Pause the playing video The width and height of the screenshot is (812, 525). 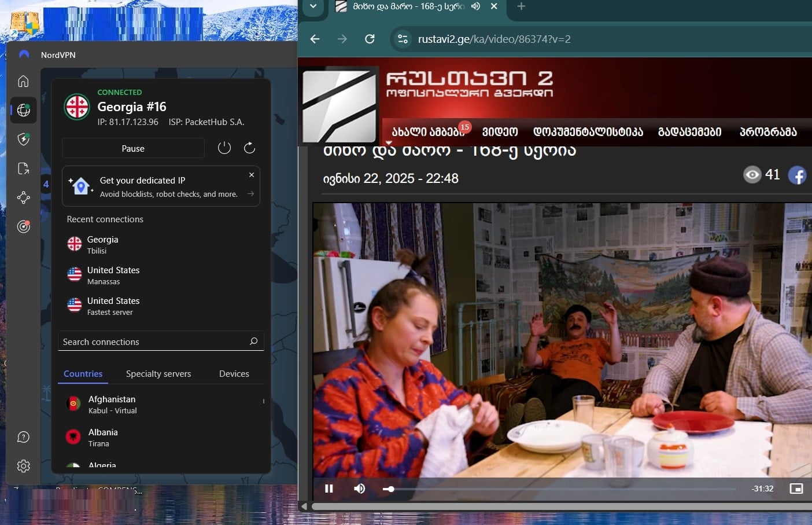click(329, 489)
